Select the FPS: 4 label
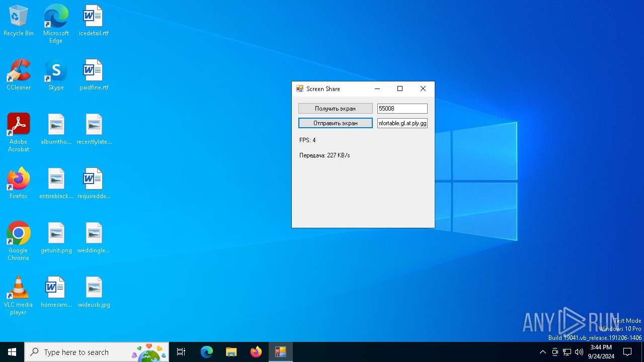 click(x=307, y=140)
